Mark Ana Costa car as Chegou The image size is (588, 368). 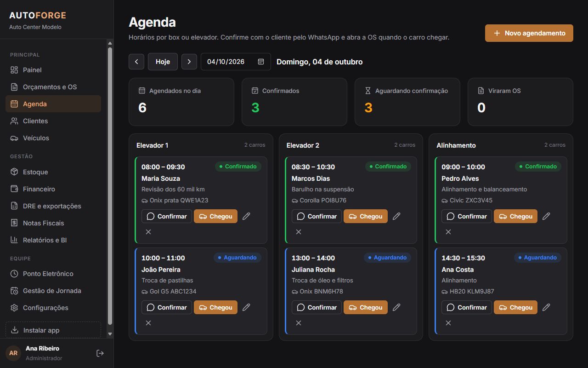point(515,307)
